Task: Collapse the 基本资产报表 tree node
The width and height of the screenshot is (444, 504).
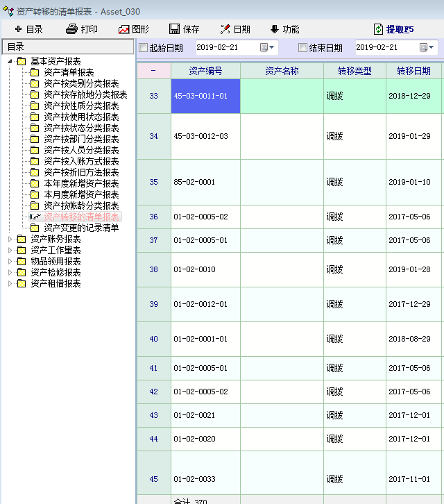Action: click(x=10, y=61)
